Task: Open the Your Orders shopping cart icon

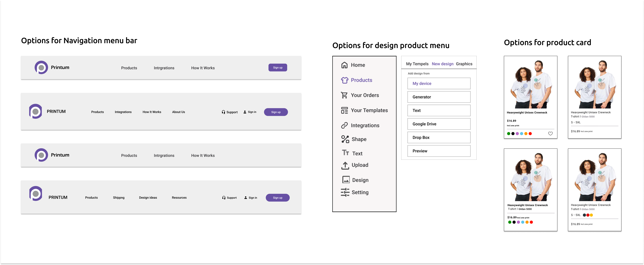Action: click(x=344, y=95)
